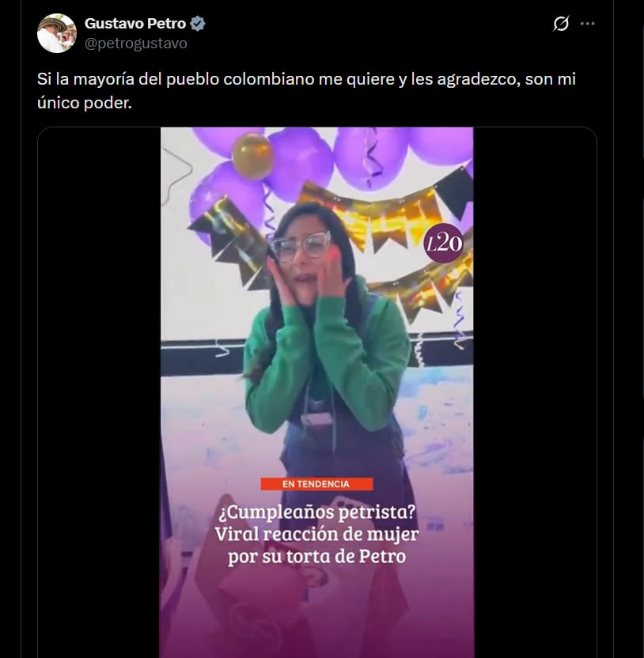
Task: Click the red EN TENDENCIA label
Action: 316,483
